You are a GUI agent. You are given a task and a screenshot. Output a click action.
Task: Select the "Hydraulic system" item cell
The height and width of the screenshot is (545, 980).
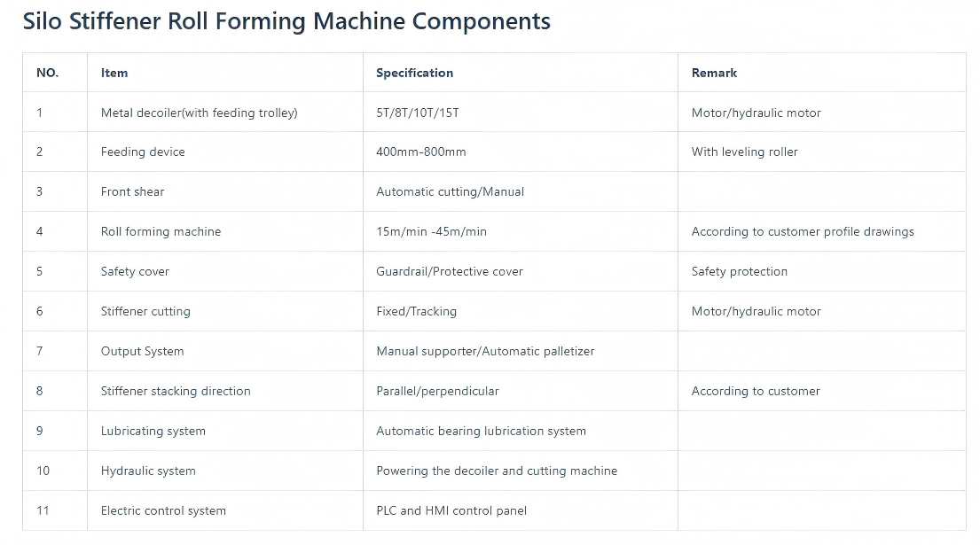tap(148, 471)
